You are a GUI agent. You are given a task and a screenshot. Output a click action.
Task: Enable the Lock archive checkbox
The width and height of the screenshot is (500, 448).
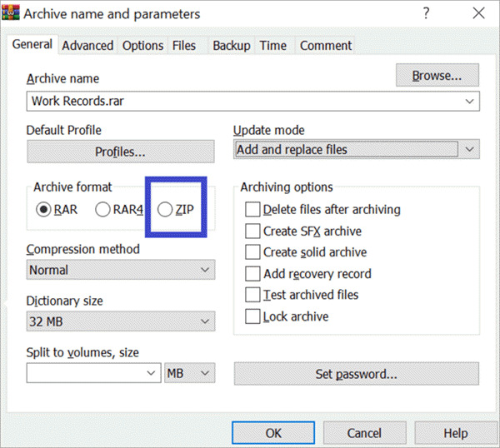(x=252, y=316)
